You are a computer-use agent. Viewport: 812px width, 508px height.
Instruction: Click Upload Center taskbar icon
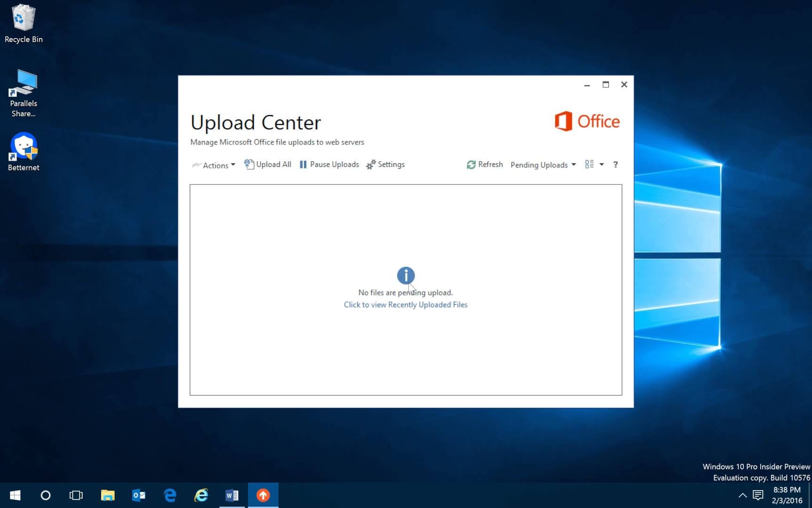pos(263,495)
